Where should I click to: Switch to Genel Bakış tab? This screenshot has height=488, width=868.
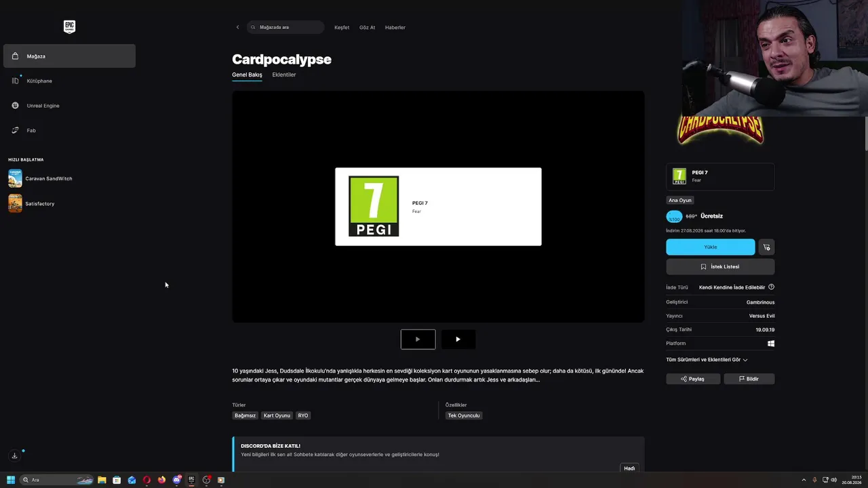[247, 75]
